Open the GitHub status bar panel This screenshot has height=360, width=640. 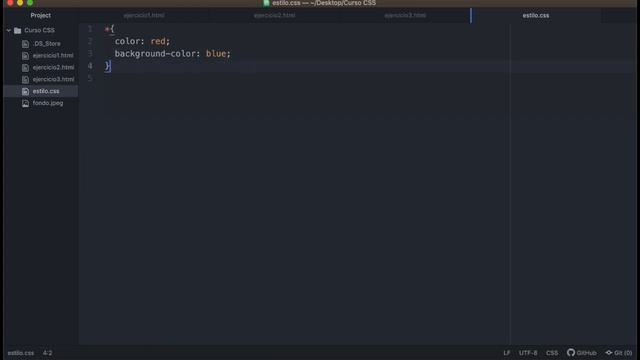coord(582,353)
